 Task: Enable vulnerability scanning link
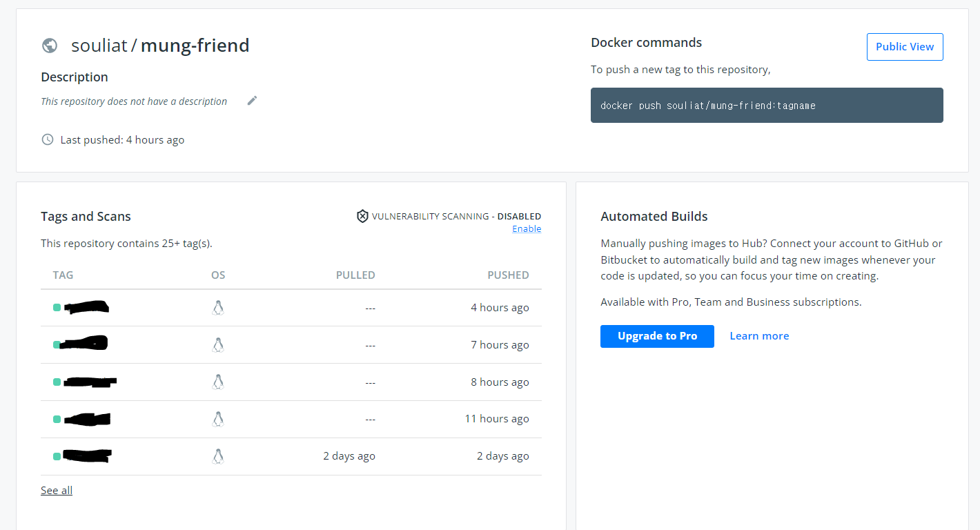tap(527, 229)
